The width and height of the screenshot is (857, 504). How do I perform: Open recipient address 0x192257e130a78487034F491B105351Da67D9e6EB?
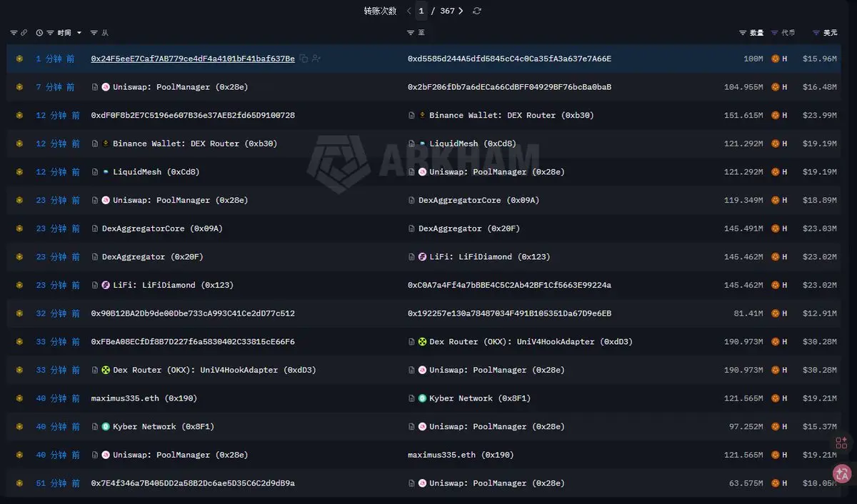point(509,313)
